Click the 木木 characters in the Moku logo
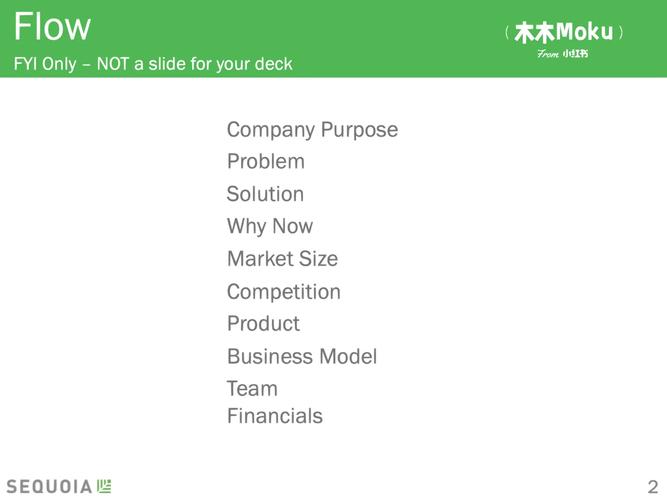667x500 pixels. 534,33
